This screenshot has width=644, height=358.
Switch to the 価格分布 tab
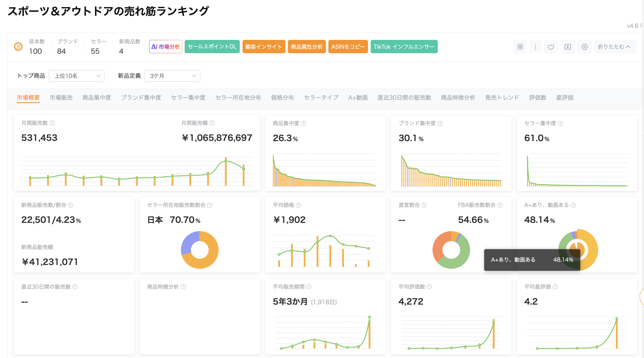click(282, 98)
